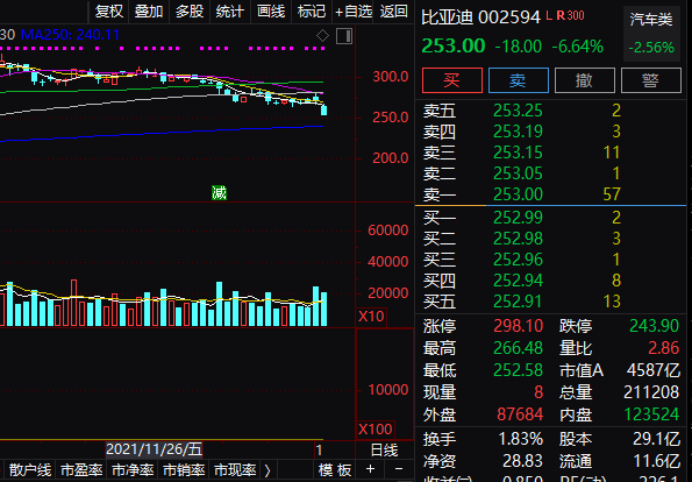This screenshot has height=482, width=693.
Task: Add stock via +自选 button
Action: pyautogui.click(x=353, y=11)
